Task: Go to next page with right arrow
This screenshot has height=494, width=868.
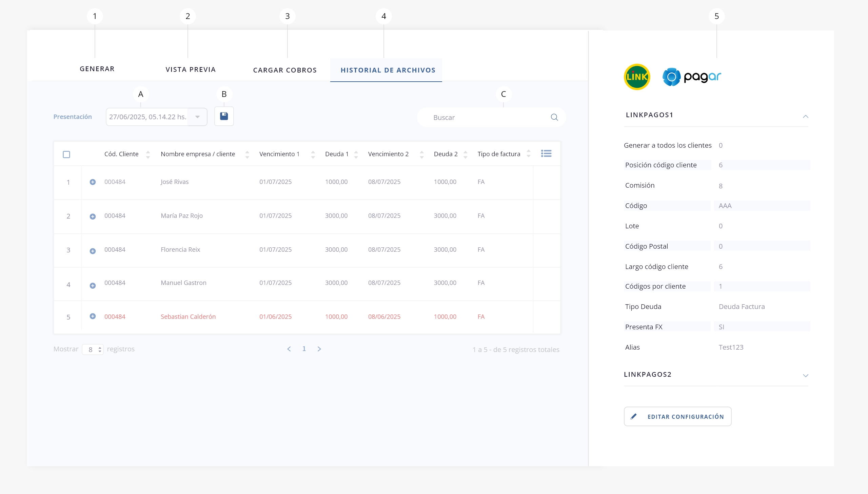Action: [x=319, y=349]
